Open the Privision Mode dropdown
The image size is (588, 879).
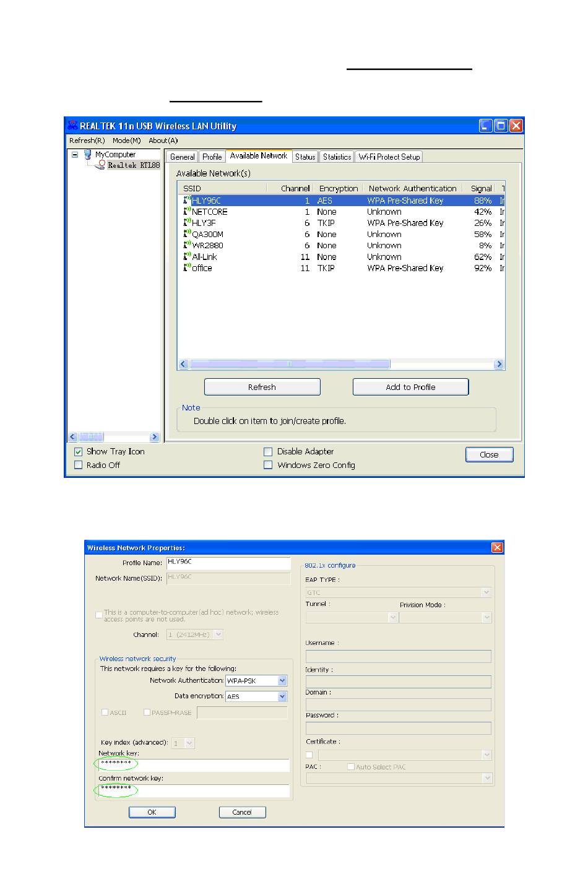486,617
